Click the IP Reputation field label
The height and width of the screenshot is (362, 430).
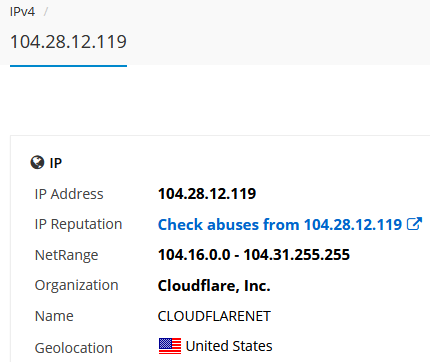[78, 225]
